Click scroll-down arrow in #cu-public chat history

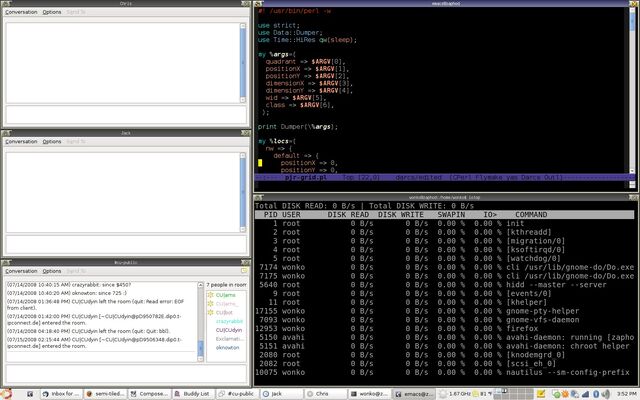click(200, 359)
